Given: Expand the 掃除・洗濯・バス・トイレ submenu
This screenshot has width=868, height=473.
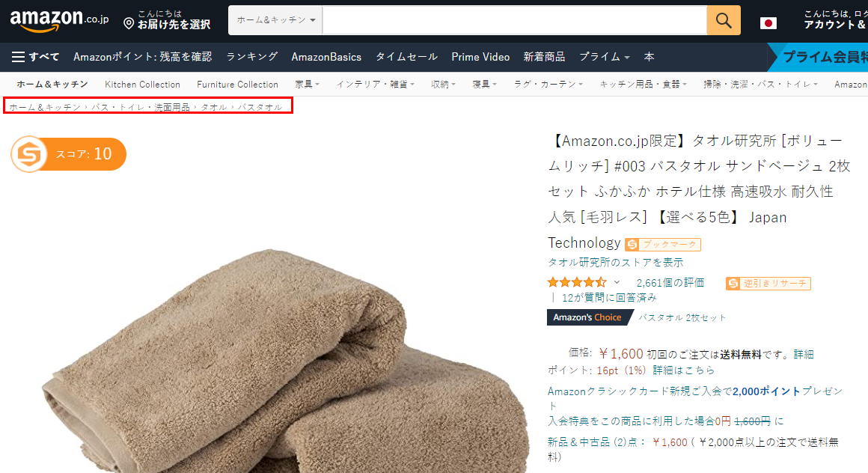Looking at the screenshot, I should point(760,84).
